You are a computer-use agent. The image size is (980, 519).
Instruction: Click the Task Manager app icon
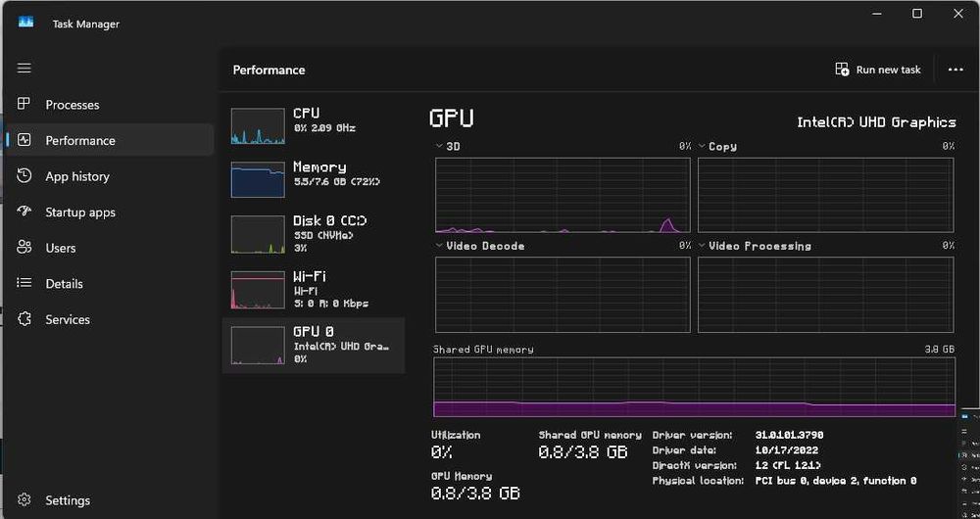pyautogui.click(x=25, y=23)
